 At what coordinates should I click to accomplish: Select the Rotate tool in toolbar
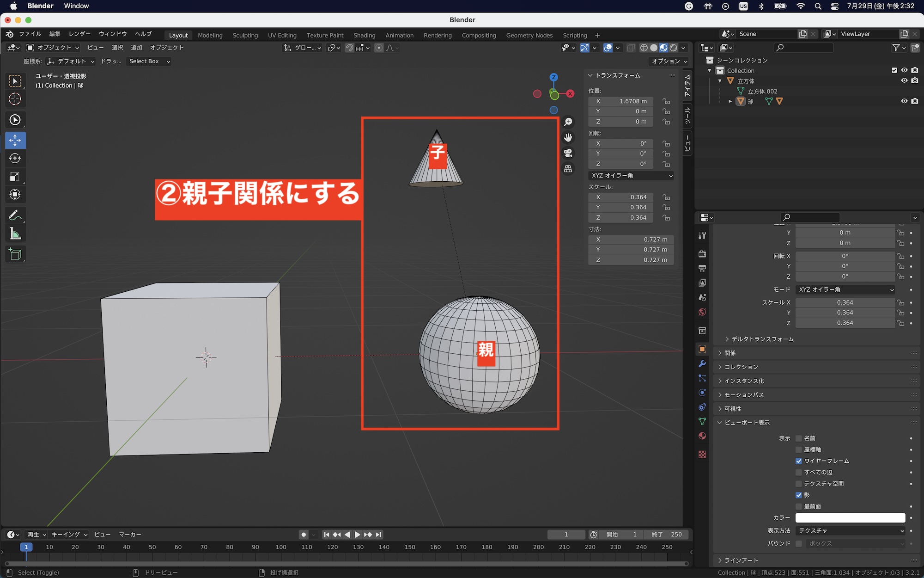15,159
